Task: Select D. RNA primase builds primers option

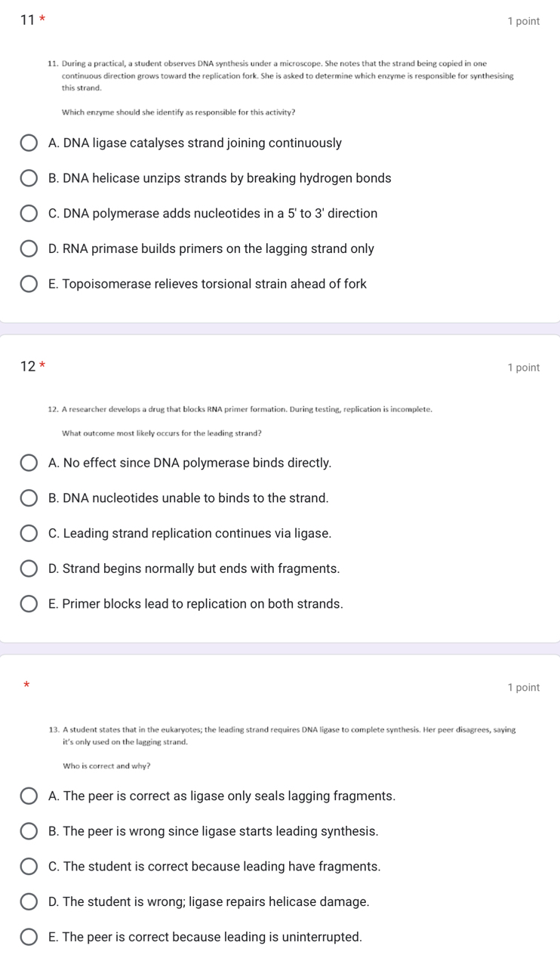Action: point(29,249)
